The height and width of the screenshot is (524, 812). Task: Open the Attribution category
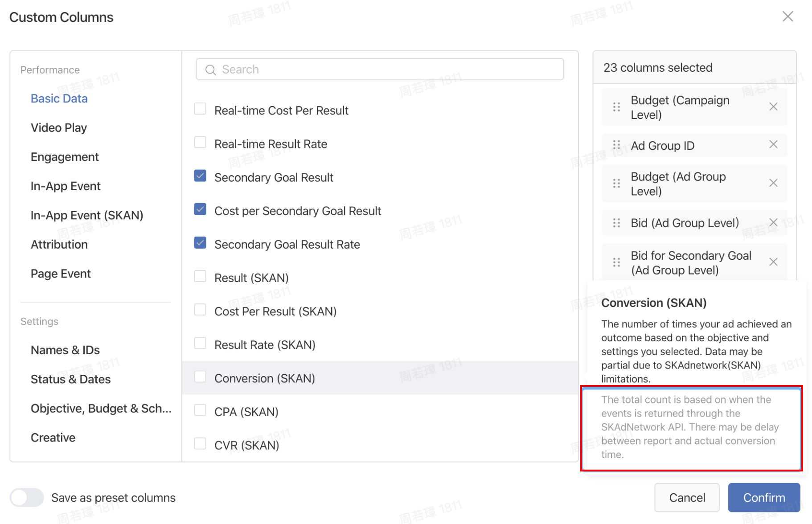click(59, 245)
